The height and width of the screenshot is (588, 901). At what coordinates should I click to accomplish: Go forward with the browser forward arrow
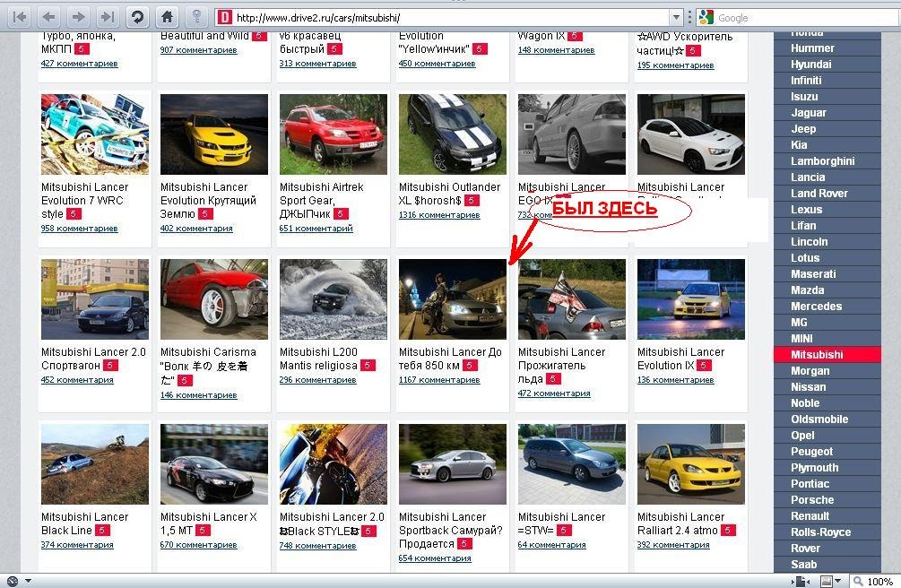point(79,17)
